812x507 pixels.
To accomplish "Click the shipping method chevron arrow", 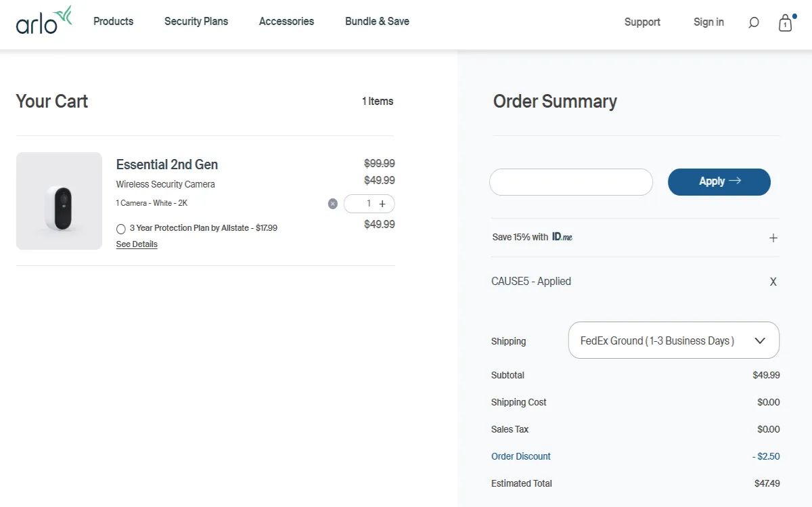I will (759, 340).
